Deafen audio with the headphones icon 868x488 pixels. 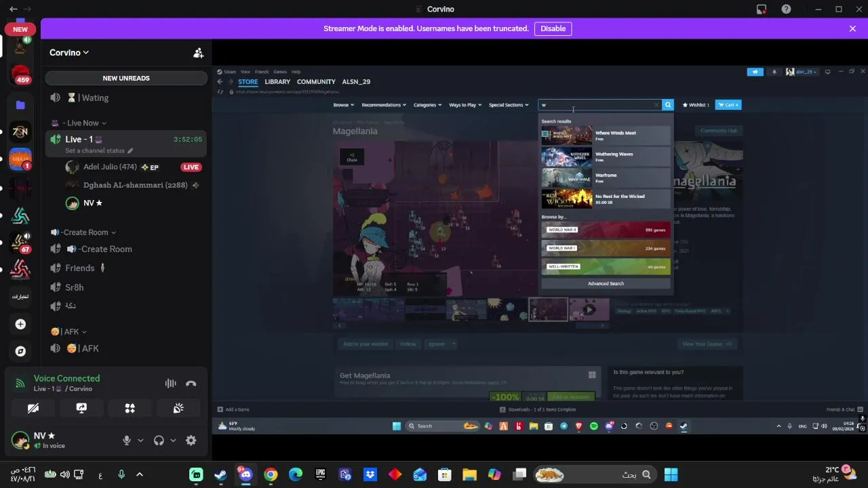click(x=159, y=440)
